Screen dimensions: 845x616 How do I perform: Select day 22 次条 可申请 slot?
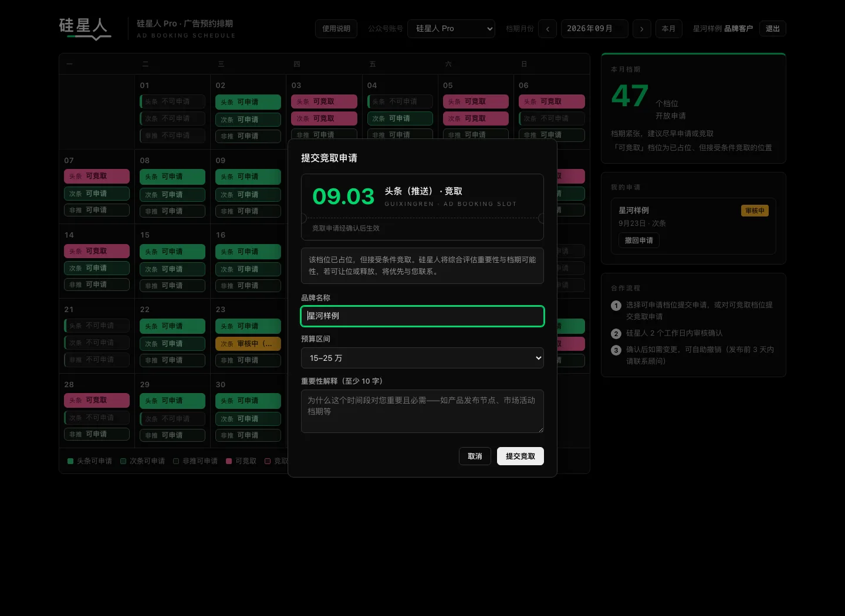[x=172, y=344]
